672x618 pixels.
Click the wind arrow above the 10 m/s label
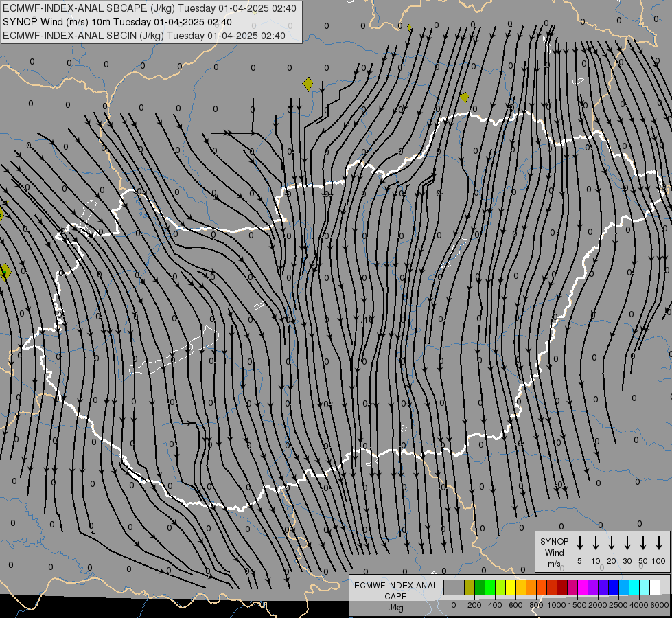point(595,543)
